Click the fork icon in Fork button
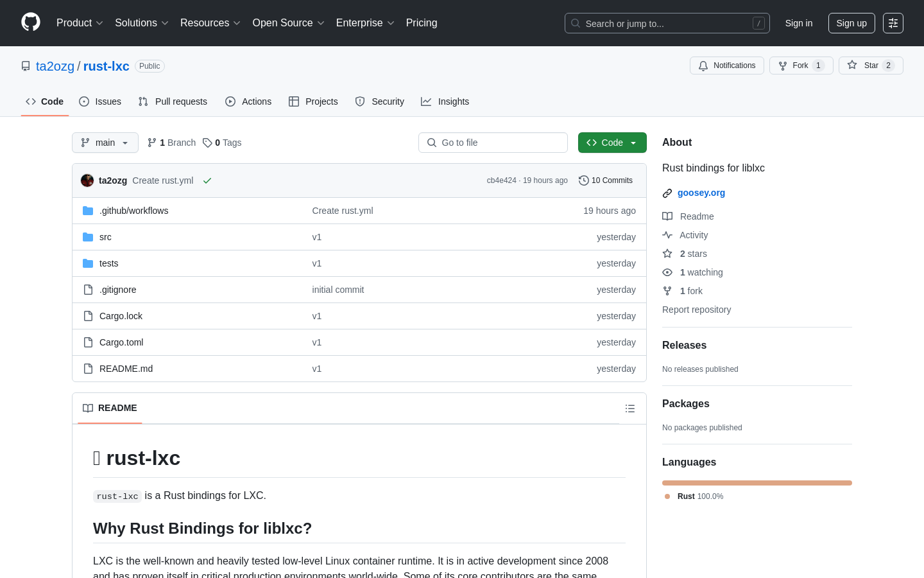The width and height of the screenshot is (924, 578). pos(783,66)
